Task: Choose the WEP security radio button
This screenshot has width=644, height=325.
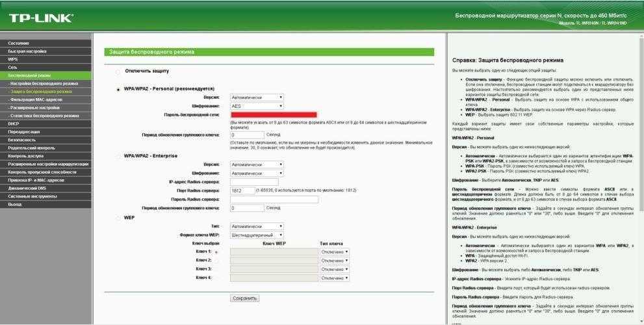Action: [x=118, y=218]
